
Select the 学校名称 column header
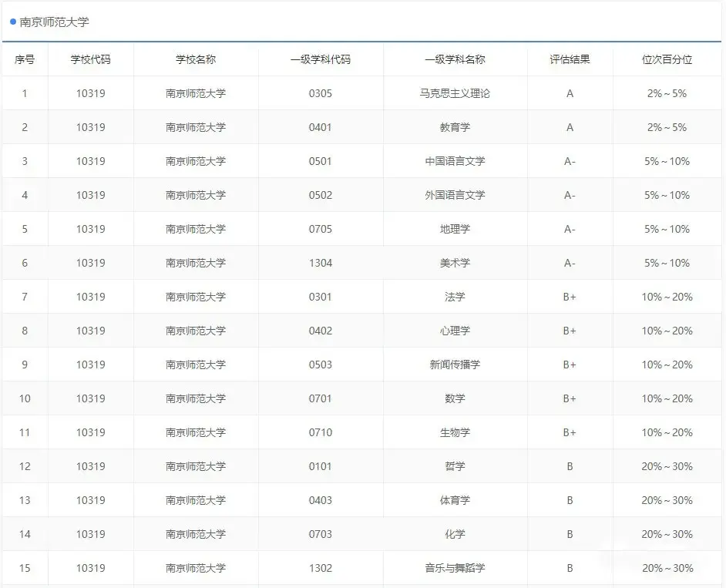click(x=196, y=59)
